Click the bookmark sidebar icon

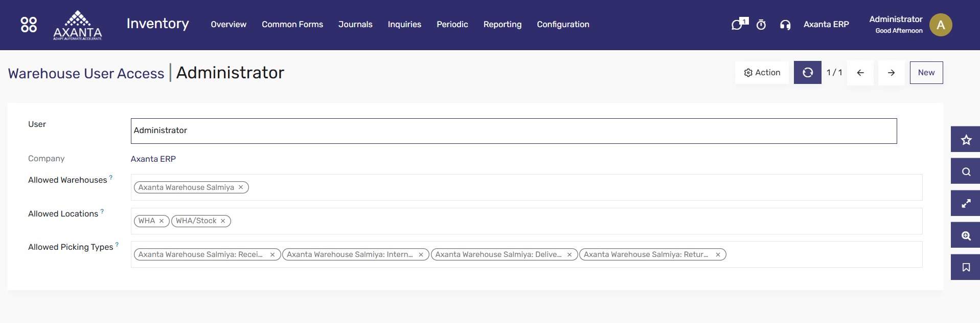(966, 267)
